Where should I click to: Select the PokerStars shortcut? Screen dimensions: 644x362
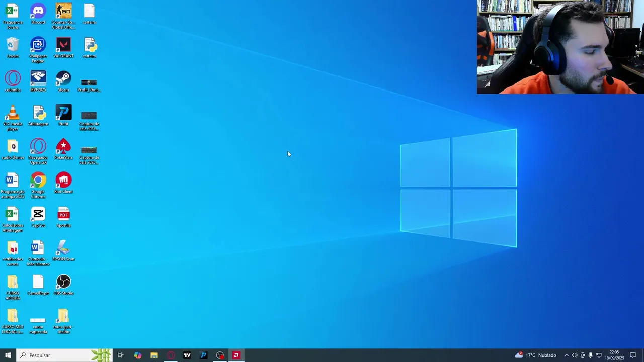point(63,149)
